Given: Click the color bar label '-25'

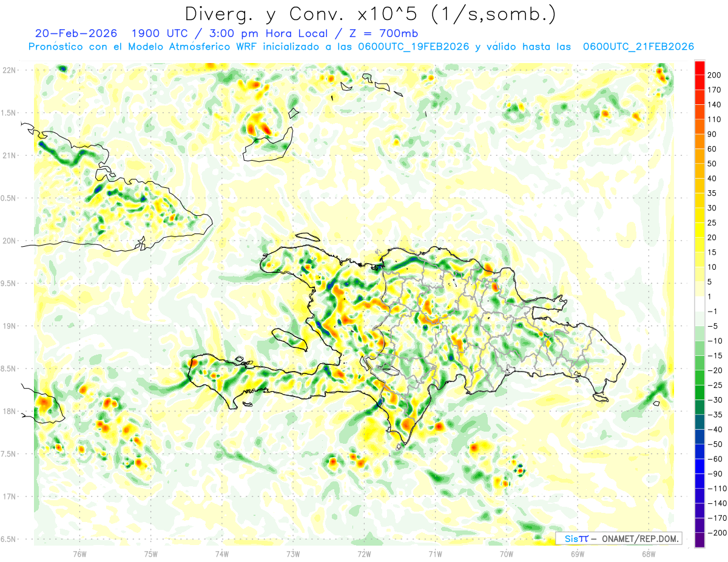Looking at the screenshot, I should (715, 385).
